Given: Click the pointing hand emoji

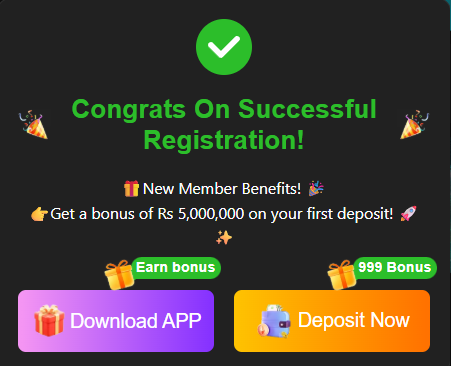Looking at the screenshot, I should point(39,214).
